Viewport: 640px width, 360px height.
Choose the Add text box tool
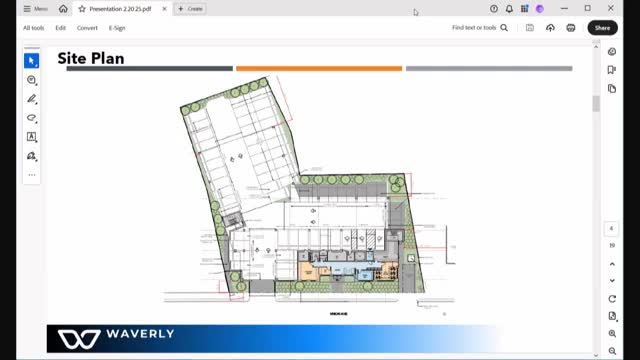(x=31, y=137)
